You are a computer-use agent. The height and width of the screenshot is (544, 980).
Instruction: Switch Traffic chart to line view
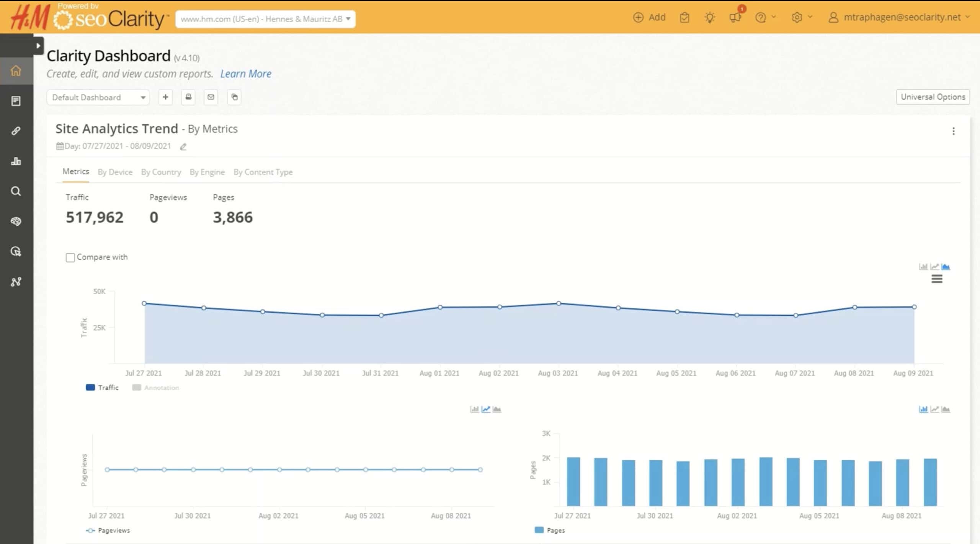(934, 267)
